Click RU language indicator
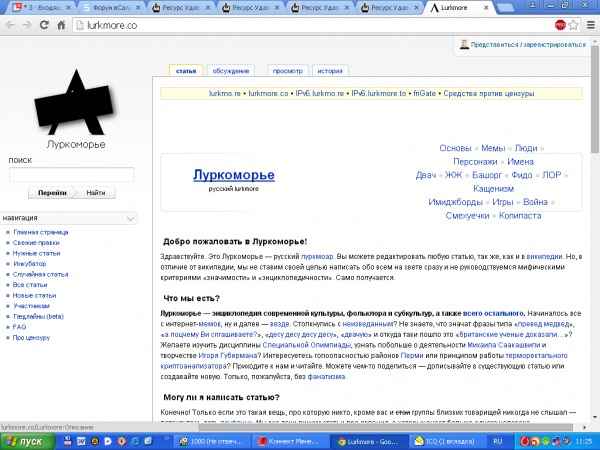The height and width of the screenshot is (450, 600). point(497,442)
